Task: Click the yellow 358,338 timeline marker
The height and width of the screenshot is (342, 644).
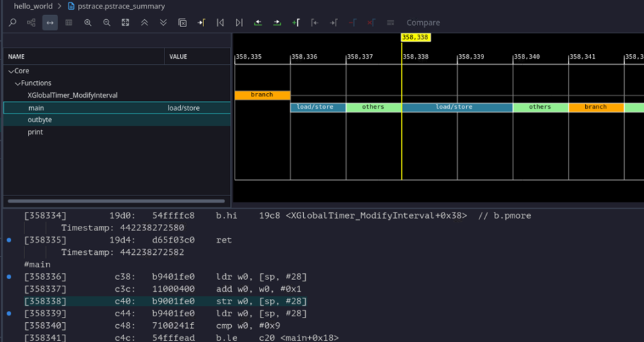Action: pyautogui.click(x=415, y=38)
